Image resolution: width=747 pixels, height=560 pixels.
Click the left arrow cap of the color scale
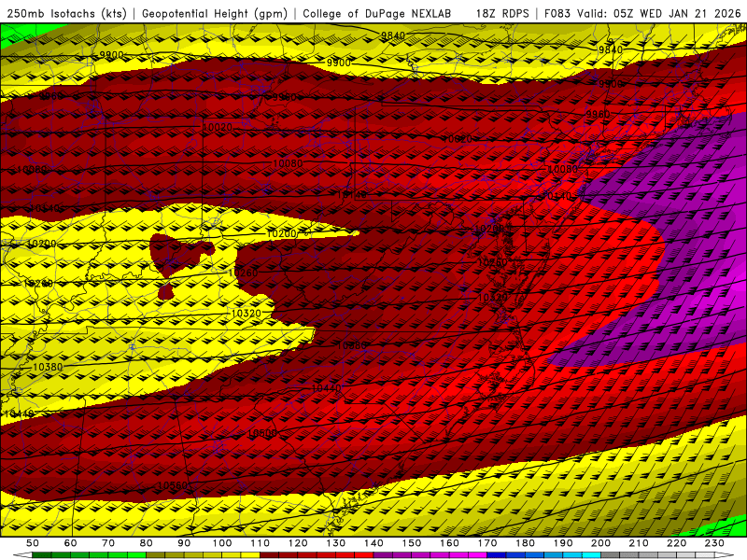(x=22, y=555)
